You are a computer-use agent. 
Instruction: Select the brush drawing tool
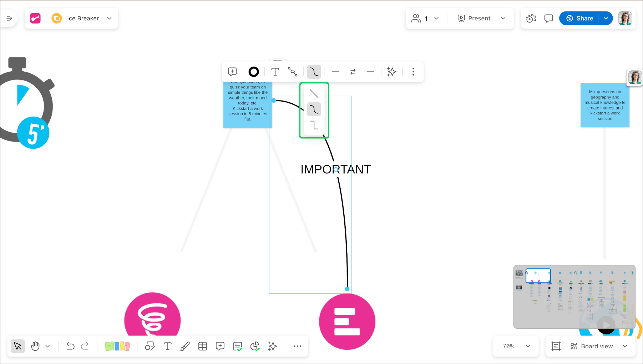(185, 346)
